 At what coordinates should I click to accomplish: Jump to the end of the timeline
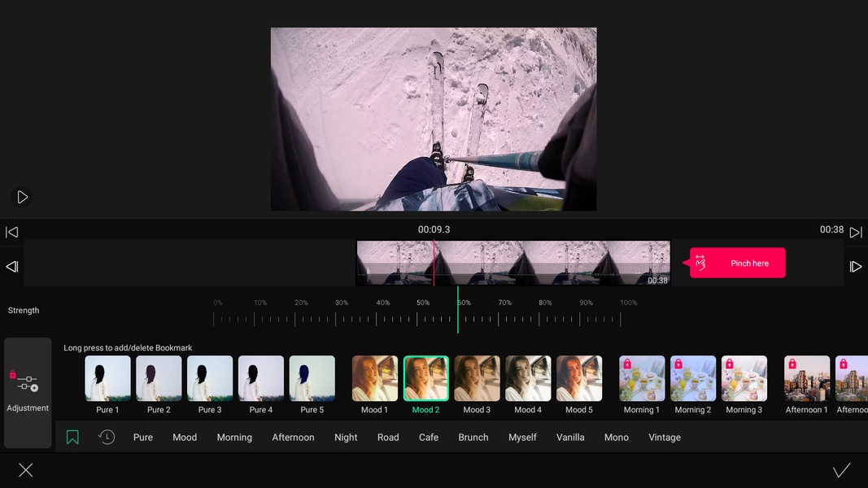[x=856, y=233]
